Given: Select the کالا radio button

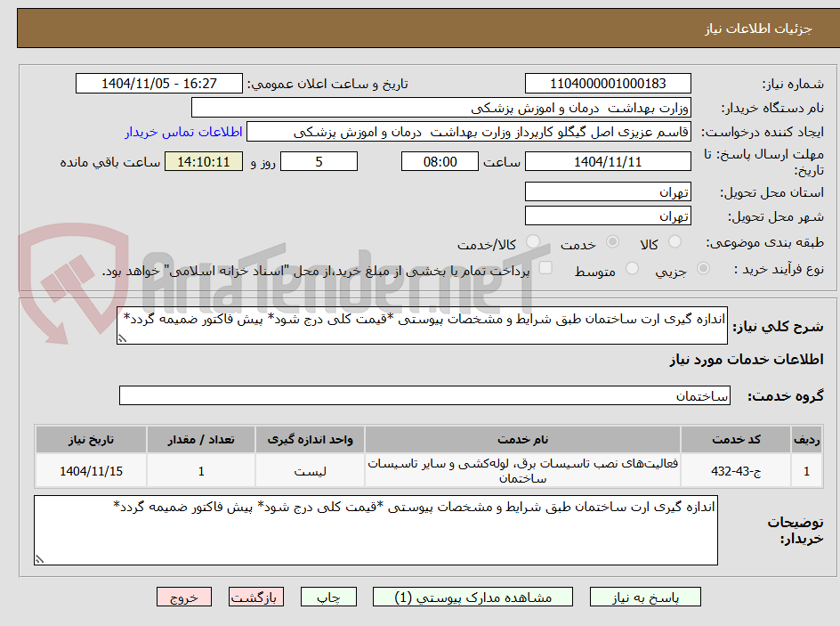Looking at the screenshot, I should (675, 242).
